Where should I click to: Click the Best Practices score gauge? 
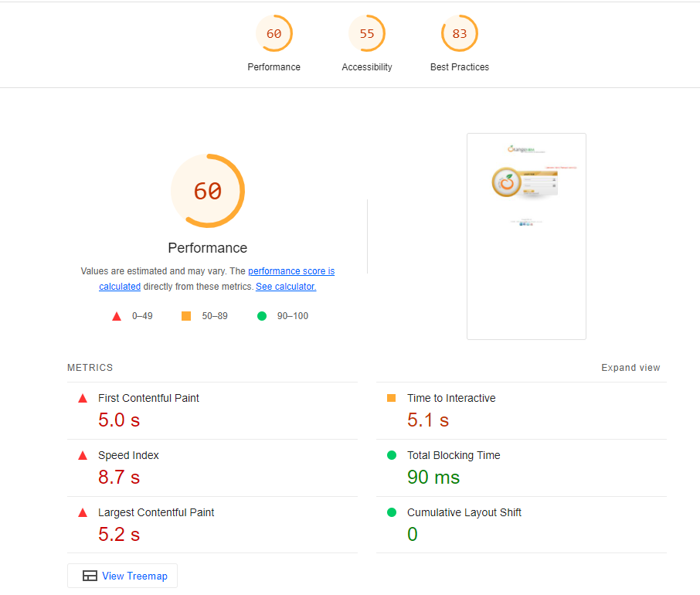459,34
